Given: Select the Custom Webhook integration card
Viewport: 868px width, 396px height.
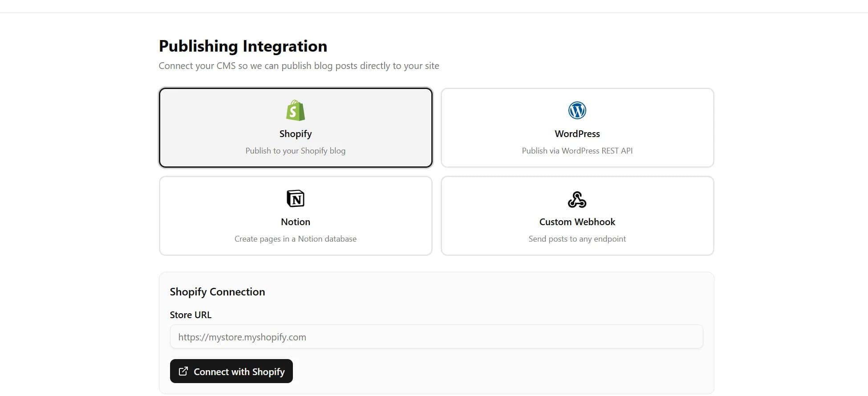Looking at the screenshot, I should [x=577, y=216].
